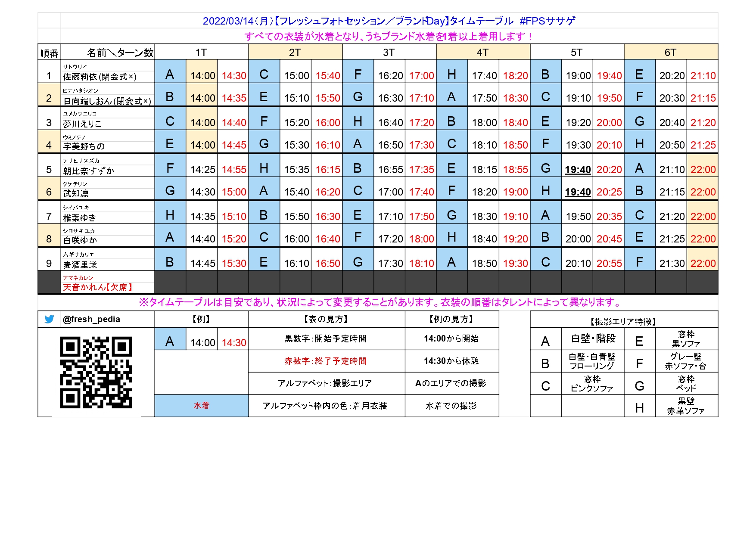This screenshot has width=756, height=534.
Task: Click the 【例の見方】 header cell
Action: 451,319
